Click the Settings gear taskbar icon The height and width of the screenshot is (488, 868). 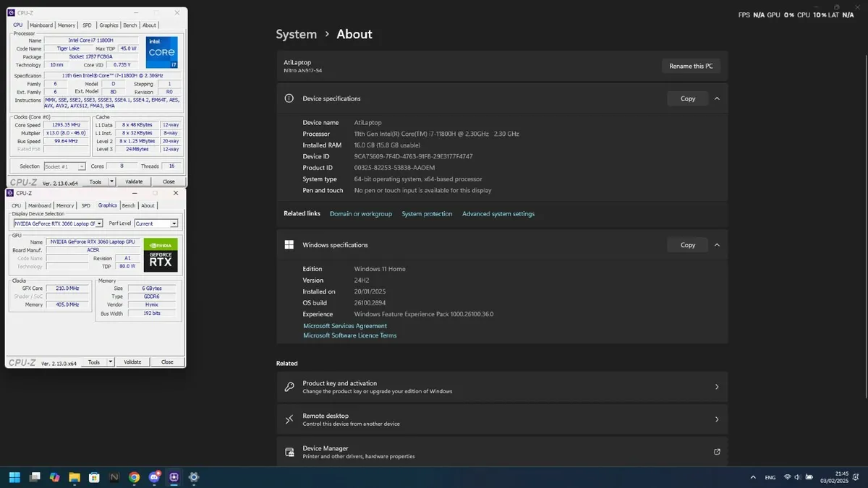194,477
